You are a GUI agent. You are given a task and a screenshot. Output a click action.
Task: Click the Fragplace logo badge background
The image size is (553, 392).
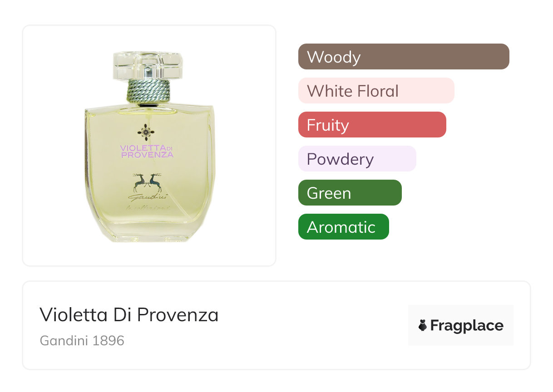pyautogui.click(x=461, y=325)
